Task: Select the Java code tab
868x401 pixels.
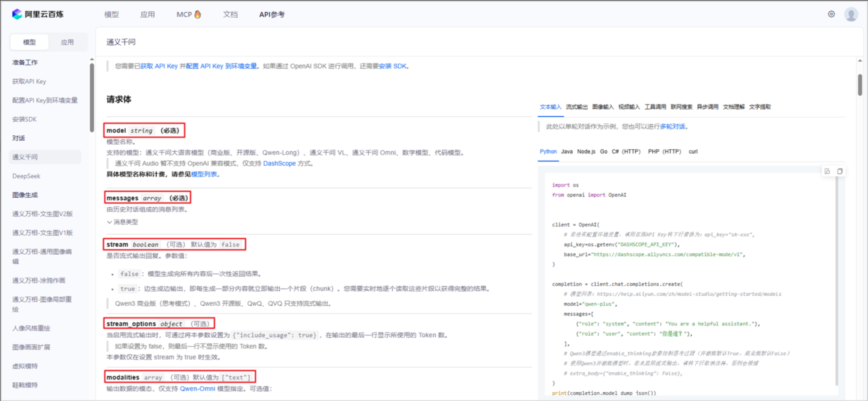Action: click(x=567, y=152)
